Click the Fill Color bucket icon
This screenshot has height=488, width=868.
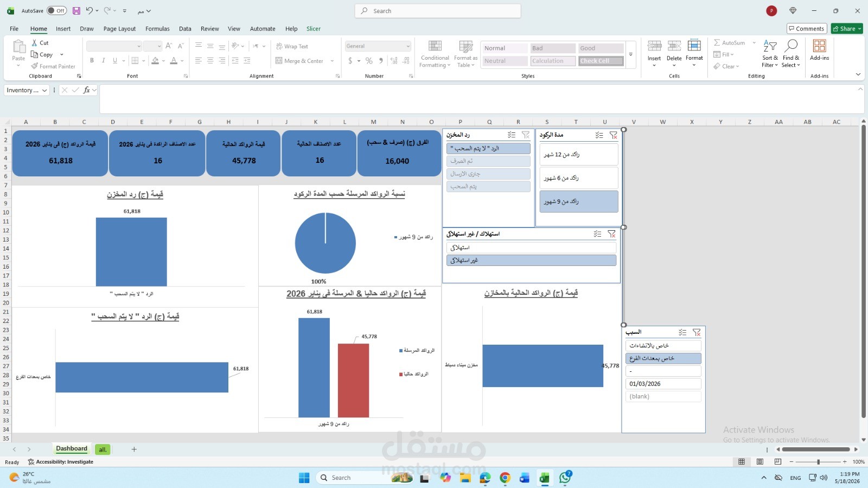[x=155, y=60]
